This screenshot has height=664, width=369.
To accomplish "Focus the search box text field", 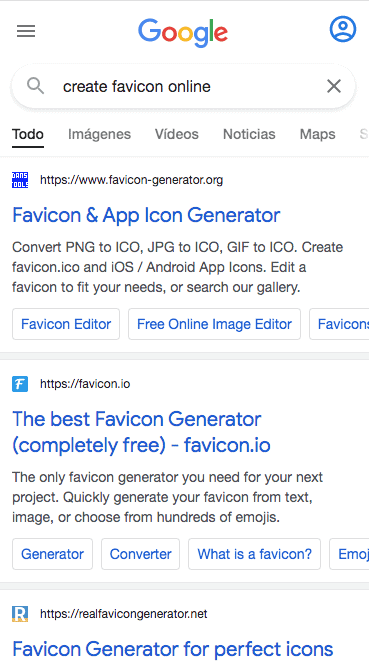I will (x=186, y=86).
